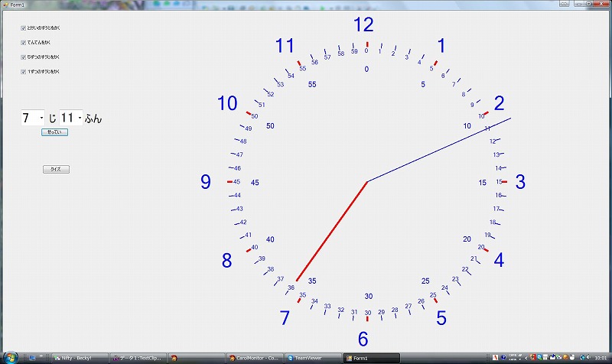Viewport: 612px width, 364px height.
Task: Click the system clock showing 10:01
Action: 601,358
